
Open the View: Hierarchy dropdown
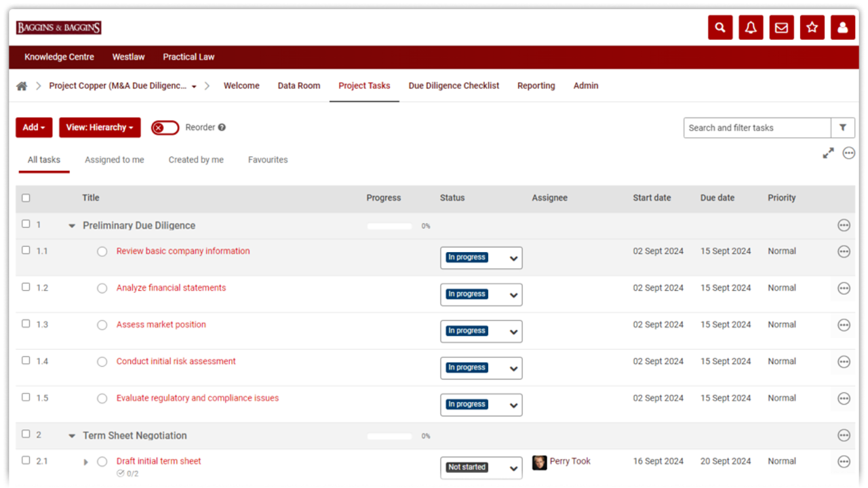tap(99, 127)
